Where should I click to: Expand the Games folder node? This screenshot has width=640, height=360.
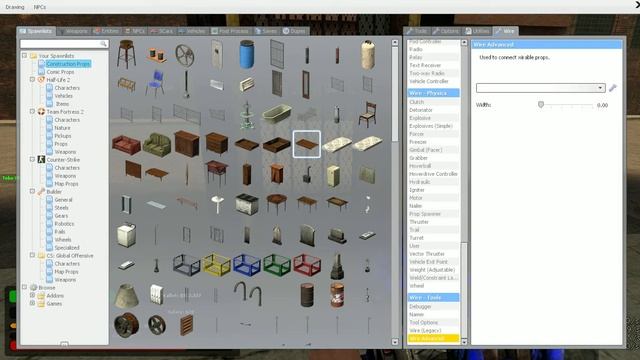coord(32,303)
